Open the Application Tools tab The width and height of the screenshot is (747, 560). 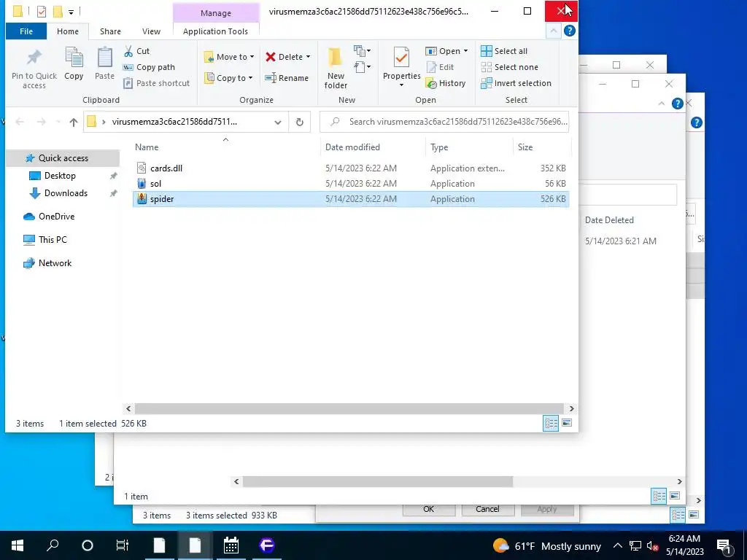coord(215,31)
